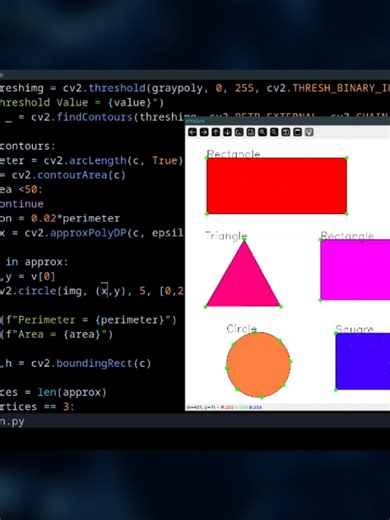Click 'contourArea' function in the code
This screenshot has width=390, height=520.
72,175
